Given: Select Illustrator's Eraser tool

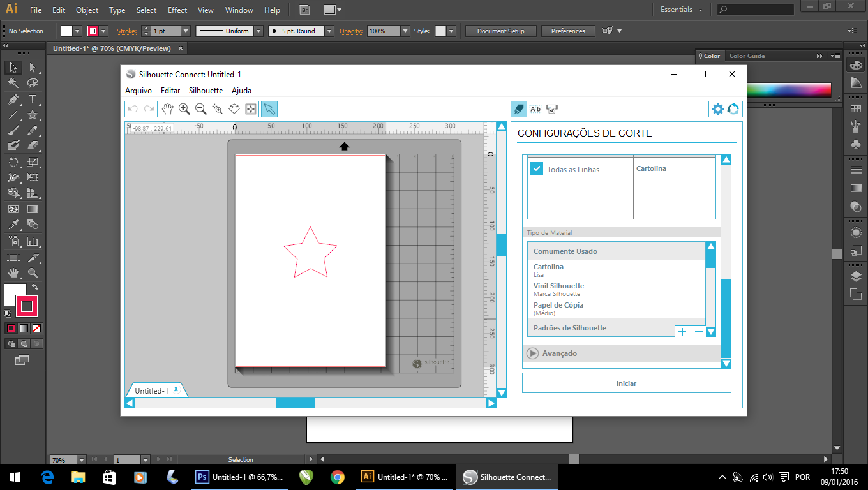Looking at the screenshot, I should [x=33, y=145].
